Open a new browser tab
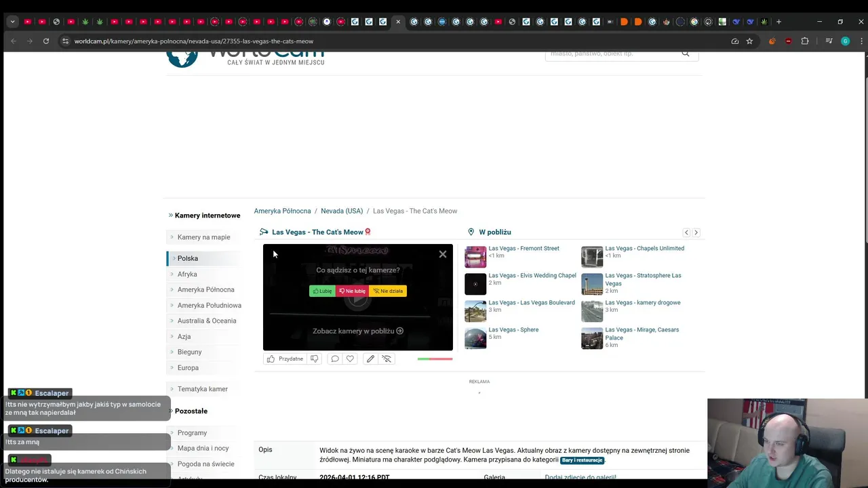The image size is (868, 488). click(778, 22)
